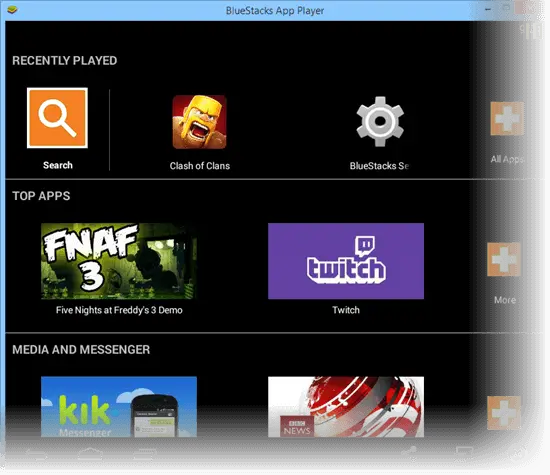This screenshot has height=475, width=550.
Task: Open BlueStacks Settings gear icon
Action: click(x=380, y=121)
